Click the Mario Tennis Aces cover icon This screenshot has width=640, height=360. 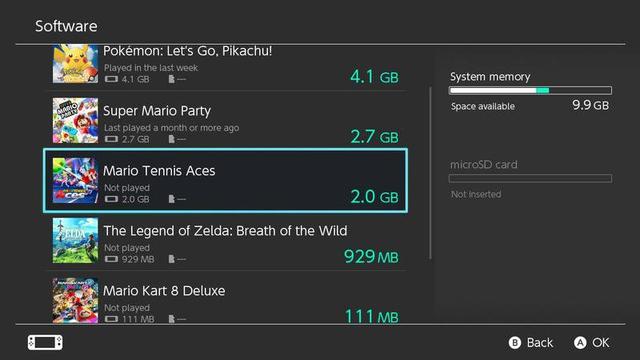click(76, 180)
